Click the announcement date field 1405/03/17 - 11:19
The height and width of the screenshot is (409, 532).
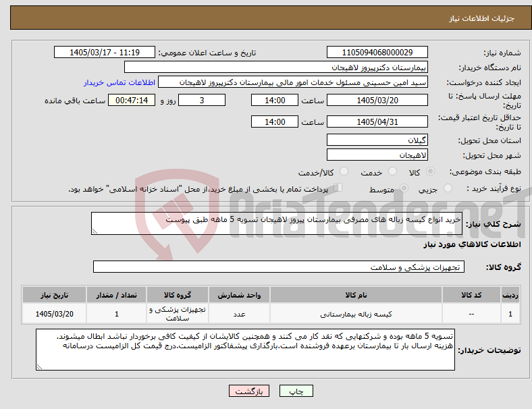coord(105,52)
